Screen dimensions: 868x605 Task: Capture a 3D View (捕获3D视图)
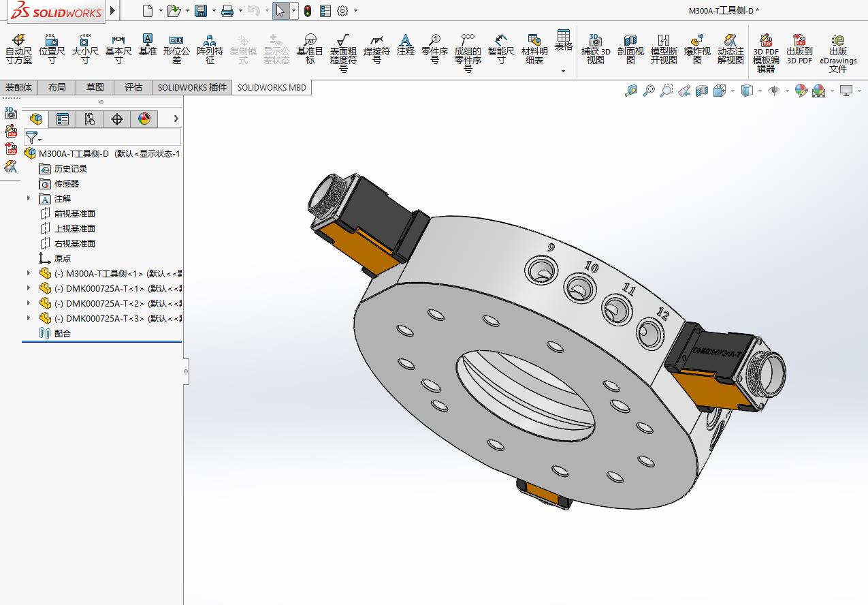(x=596, y=50)
